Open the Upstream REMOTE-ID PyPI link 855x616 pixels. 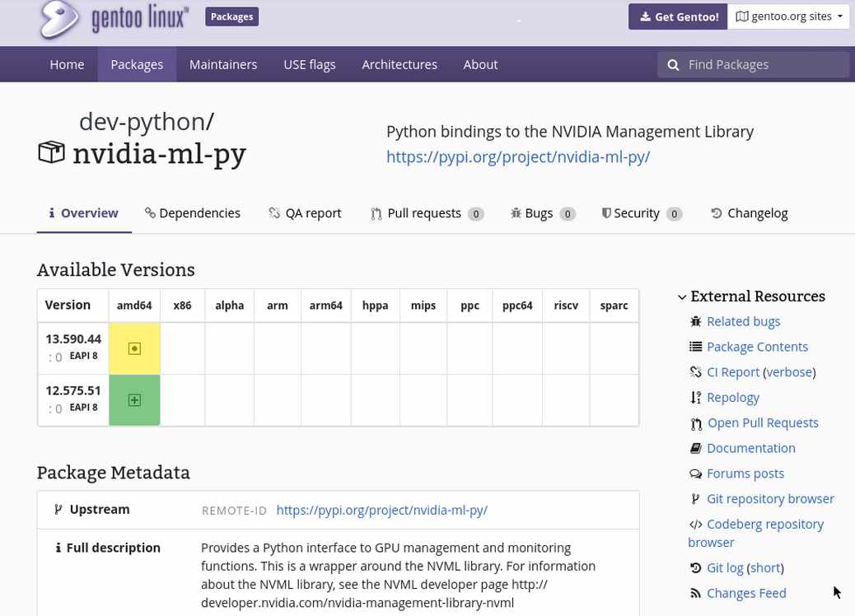pyautogui.click(x=381, y=511)
